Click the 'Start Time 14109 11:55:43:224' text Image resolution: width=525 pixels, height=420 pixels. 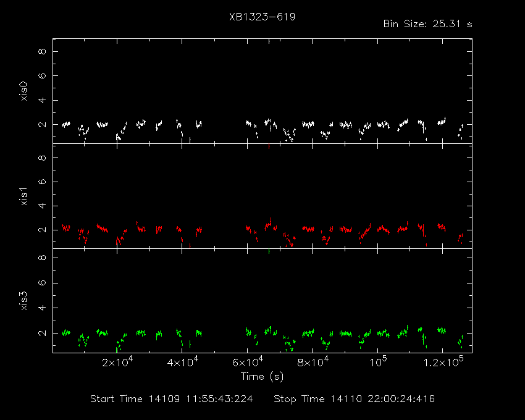(172, 399)
